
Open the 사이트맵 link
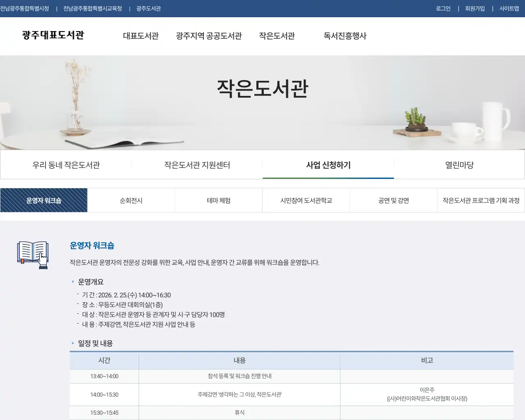tap(509, 9)
